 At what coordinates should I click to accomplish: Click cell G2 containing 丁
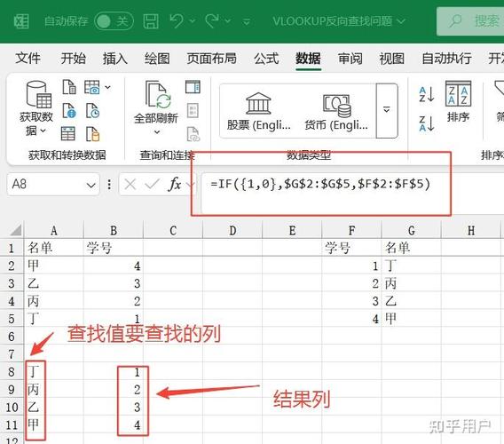click(x=411, y=266)
